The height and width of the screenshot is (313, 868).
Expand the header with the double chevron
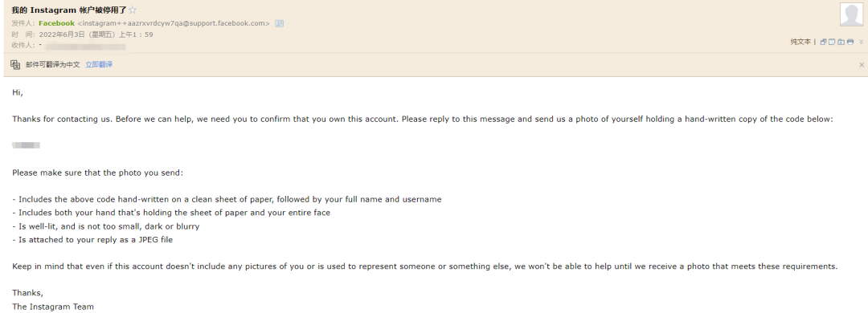pyautogui.click(x=862, y=42)
